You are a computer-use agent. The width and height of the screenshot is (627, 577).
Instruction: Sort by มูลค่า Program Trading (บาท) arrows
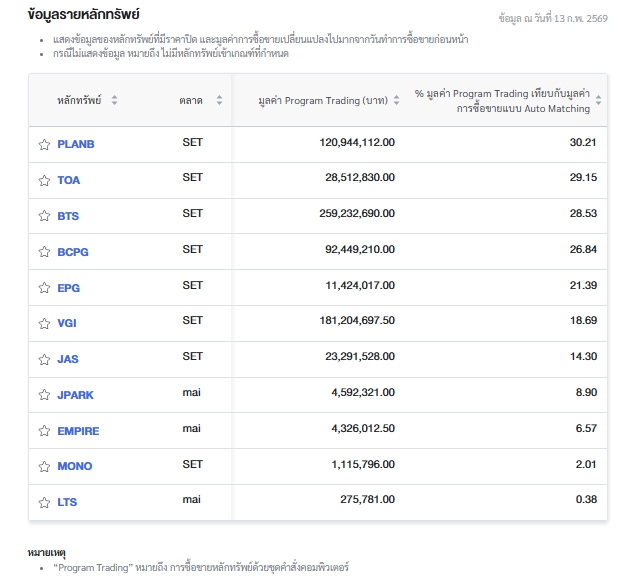click(x=396, y=100)
